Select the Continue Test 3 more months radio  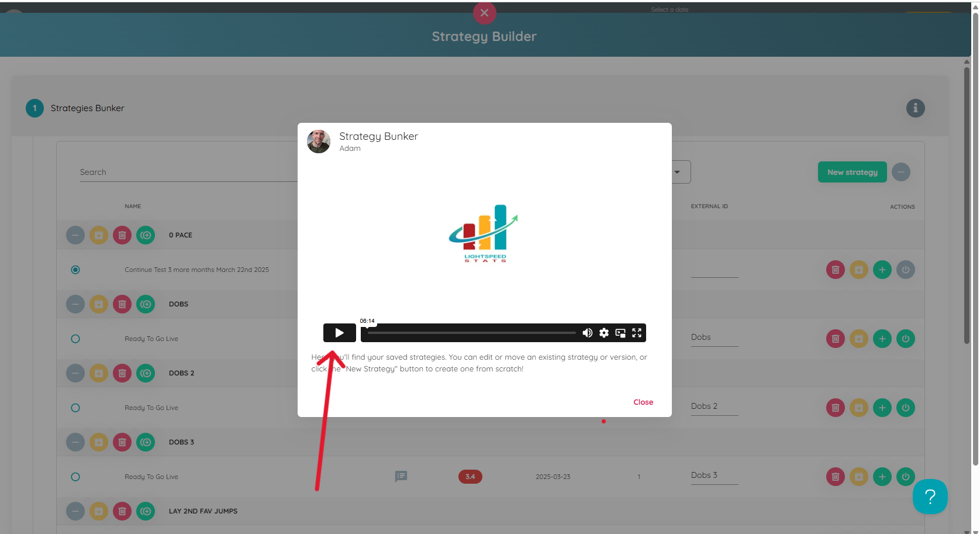tap(75, 270)
